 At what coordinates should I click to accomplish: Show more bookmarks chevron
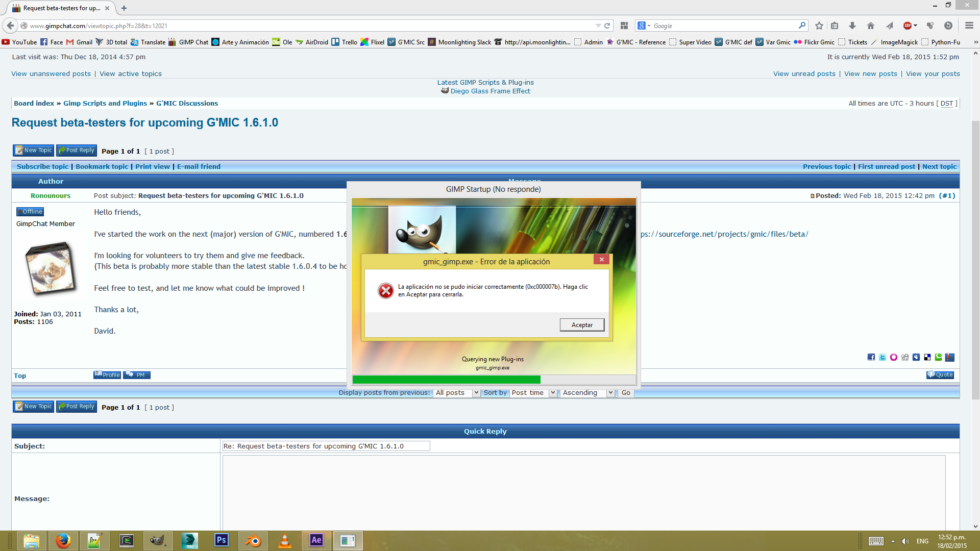pyautogui.click(x=976, y=42)
